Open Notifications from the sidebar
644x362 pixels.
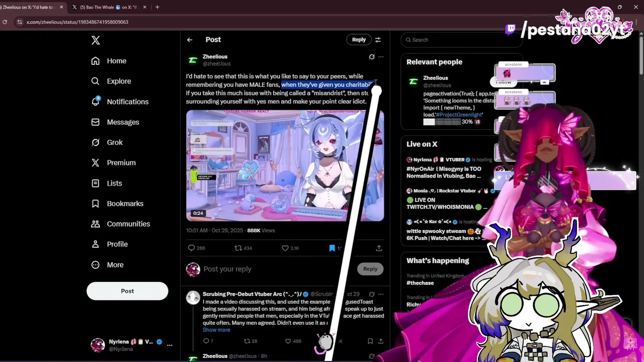pyautogui.click(x=120, y=102)
